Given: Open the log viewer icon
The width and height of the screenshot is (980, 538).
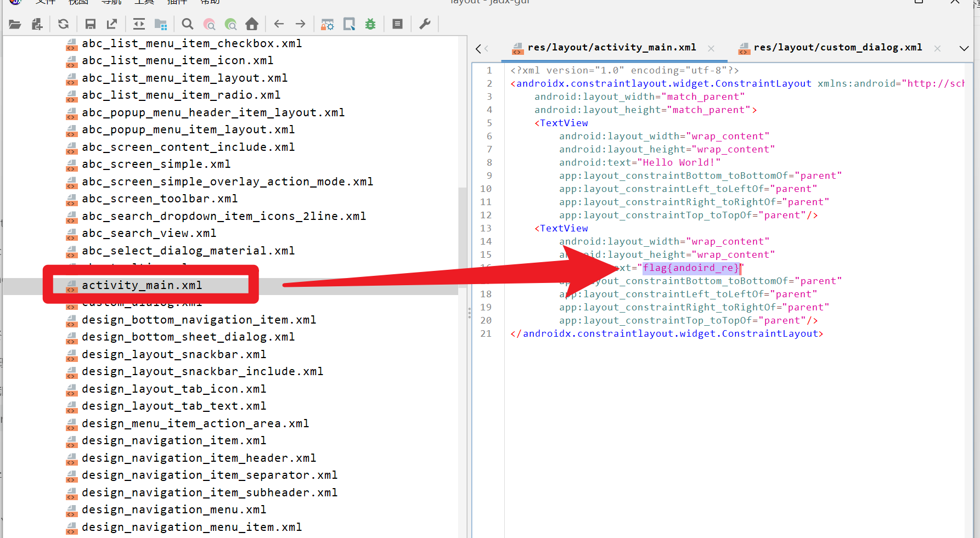Looking at the screenshot, I should (x=398, y=24).
